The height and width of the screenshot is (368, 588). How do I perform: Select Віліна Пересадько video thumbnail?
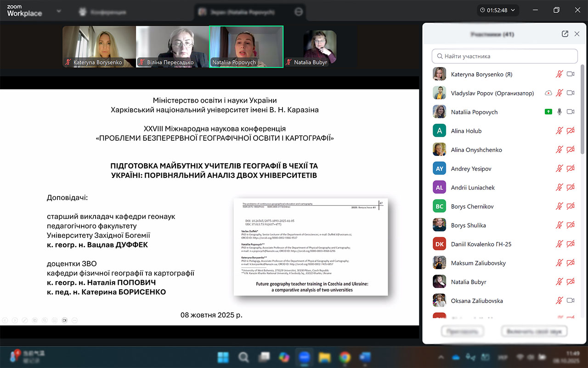pyautogui.click(x=172, y=46)
